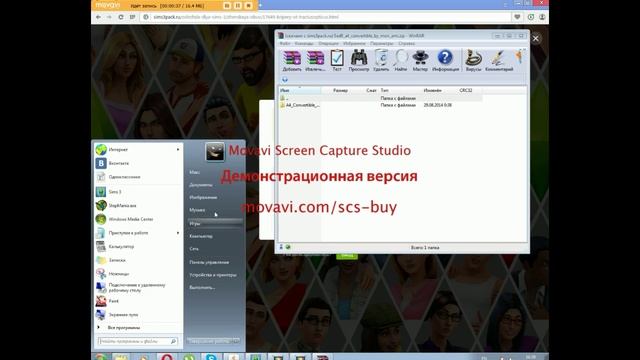The height and width of the screenshot is (360, 640).
Task: Launch Экранная лупа (Magnifier)
Action: tap(138, 315)
